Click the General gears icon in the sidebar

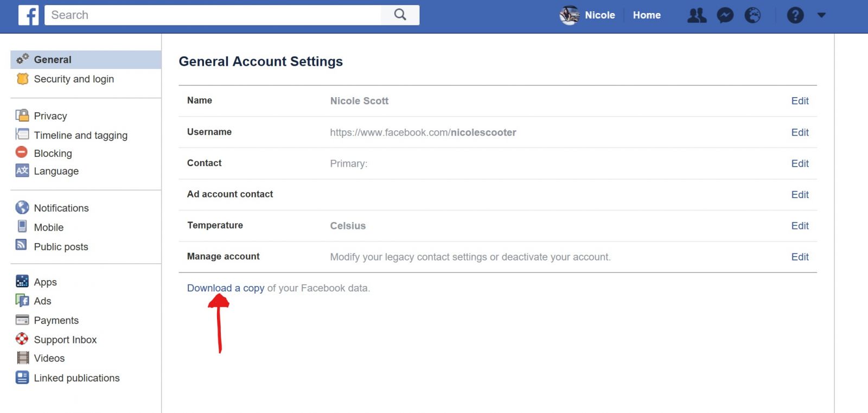click(x=22, y=59)
